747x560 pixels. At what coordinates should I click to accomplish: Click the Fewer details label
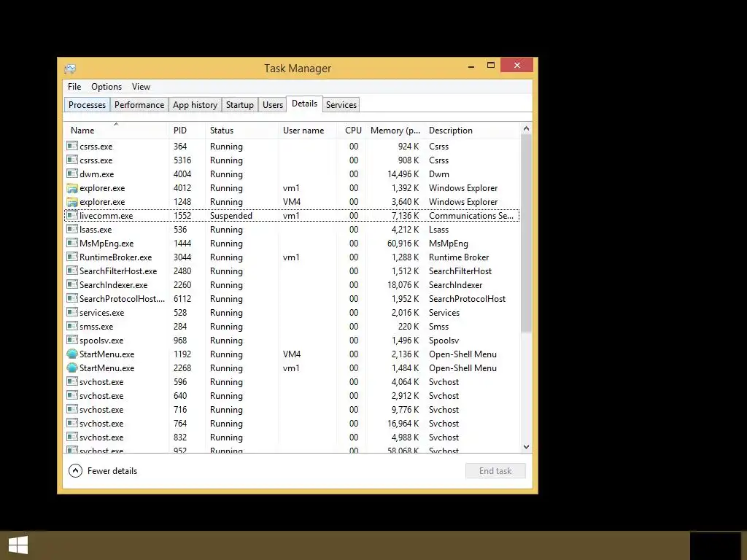[112, 471]
